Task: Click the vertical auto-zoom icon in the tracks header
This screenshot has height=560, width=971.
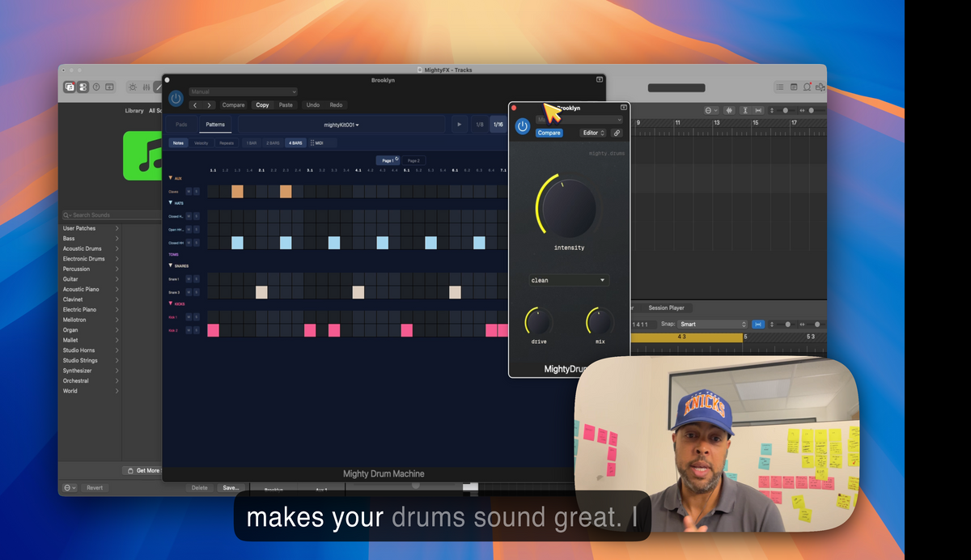Action: (745, 110)
